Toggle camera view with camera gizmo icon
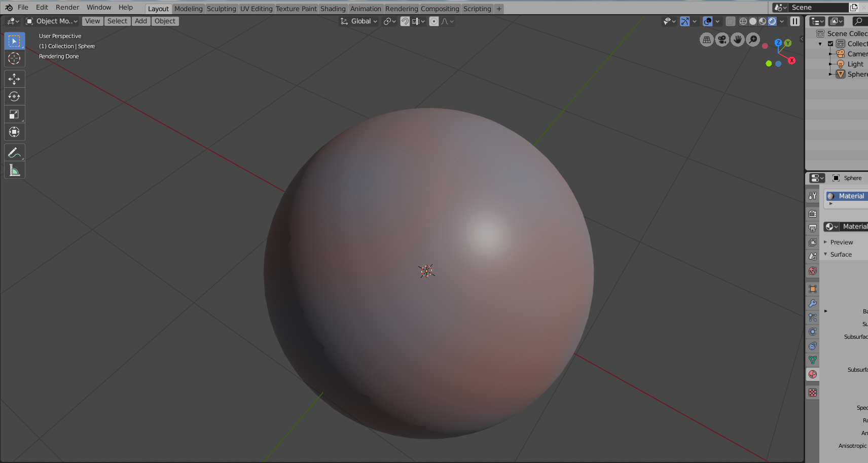 (x=722, y=40)
